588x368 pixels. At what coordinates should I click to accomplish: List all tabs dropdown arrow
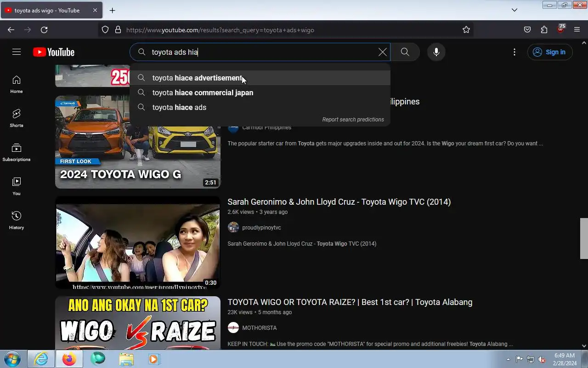[x=514, y=10]
